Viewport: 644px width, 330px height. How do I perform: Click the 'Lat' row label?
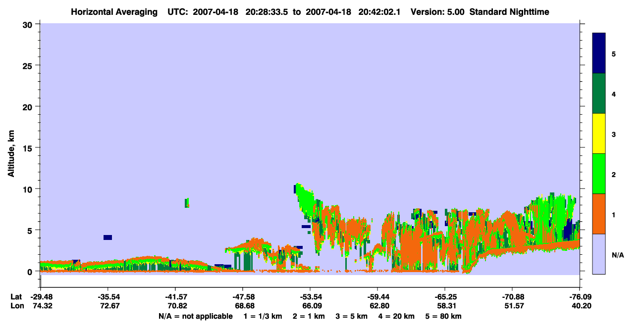point(16,297)
